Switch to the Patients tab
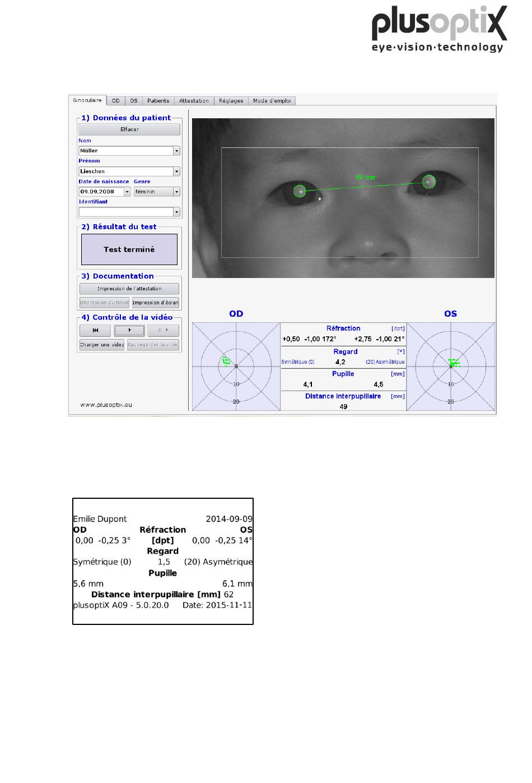Image resolution: width=532 pixels, height=783 pixels. 158,101
